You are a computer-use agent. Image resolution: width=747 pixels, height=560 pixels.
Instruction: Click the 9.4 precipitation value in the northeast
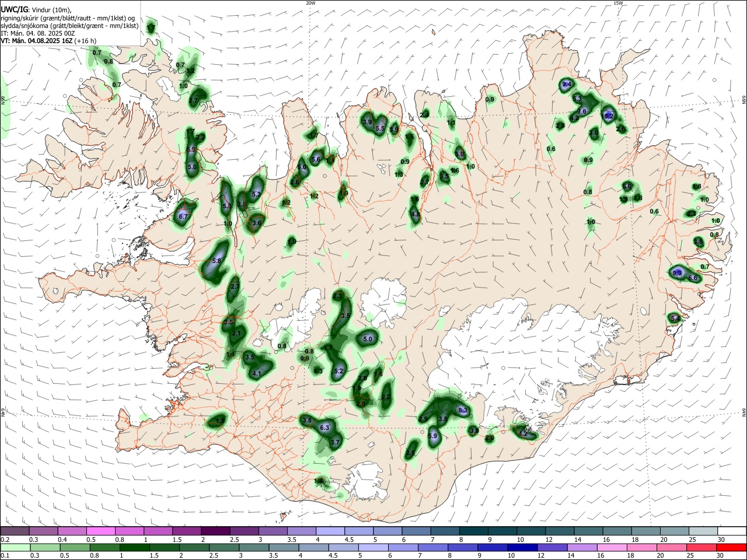[566, 85]
